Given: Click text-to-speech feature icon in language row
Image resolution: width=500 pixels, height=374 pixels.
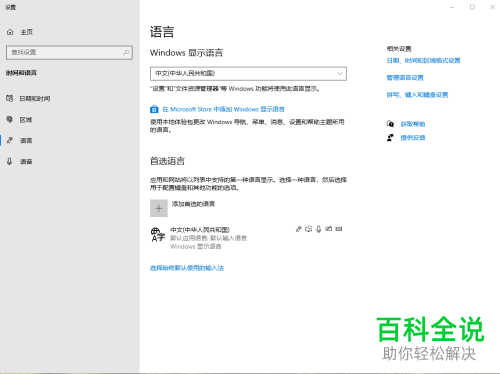Looking at the screenshot, I should (309, 229).
